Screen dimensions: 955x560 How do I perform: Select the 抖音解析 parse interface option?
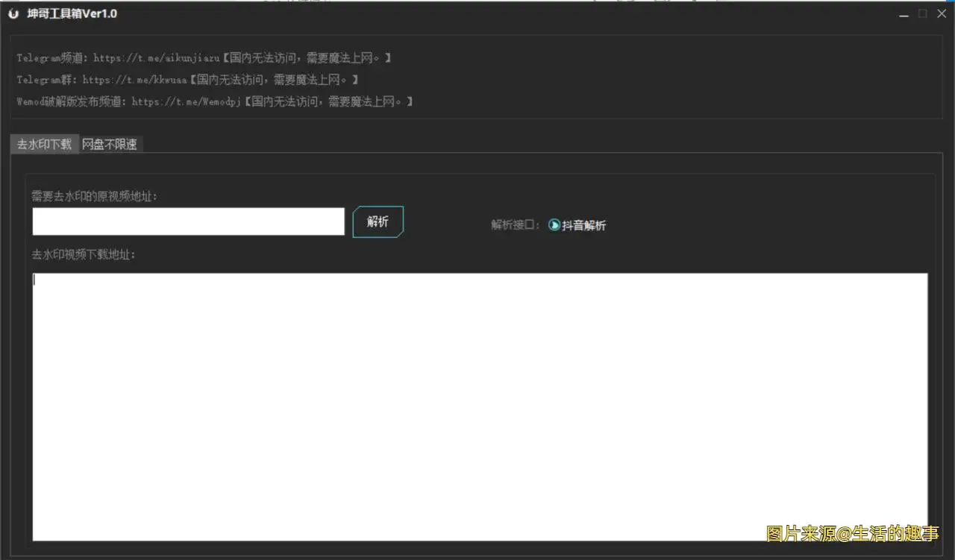(x=583, y=224)
